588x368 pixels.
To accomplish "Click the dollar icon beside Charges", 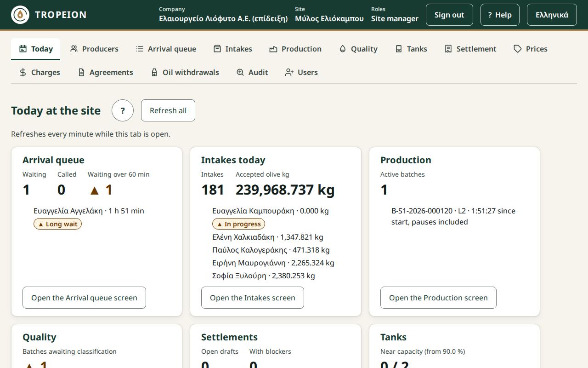I will click(23, 72).
